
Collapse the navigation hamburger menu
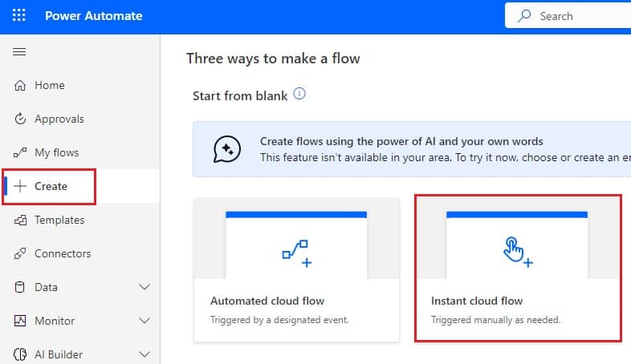(x=19, y=51)
